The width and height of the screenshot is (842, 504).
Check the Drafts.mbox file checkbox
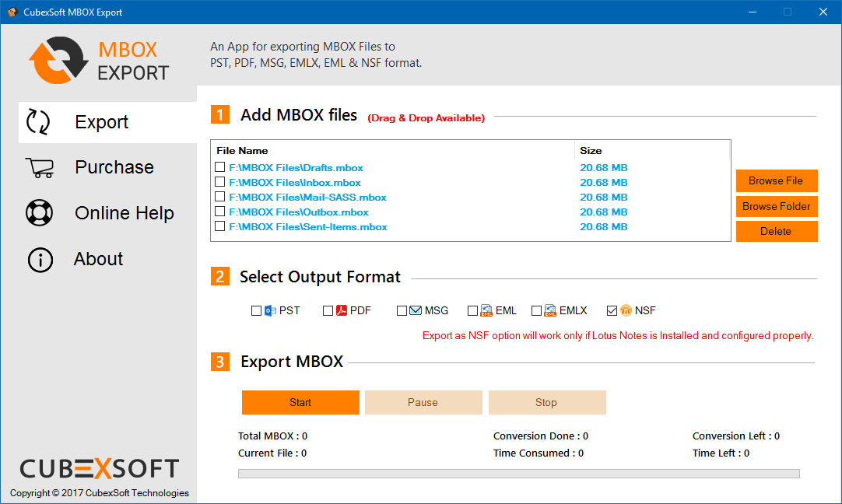(219, 167)
